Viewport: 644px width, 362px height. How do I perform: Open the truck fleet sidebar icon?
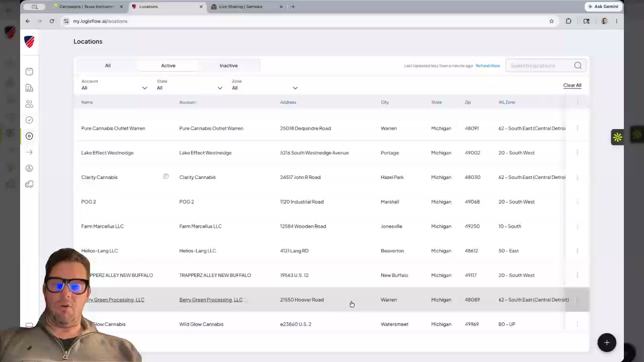[29, 185]
